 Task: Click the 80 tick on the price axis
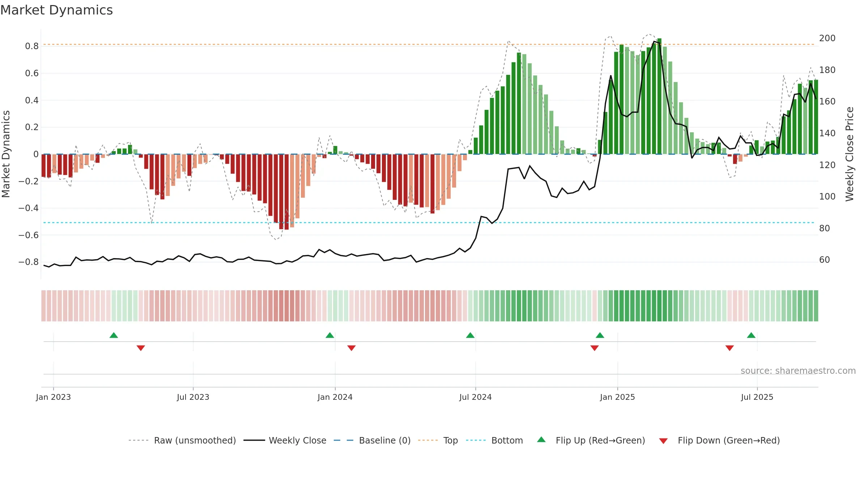click(x=825, y=228)
